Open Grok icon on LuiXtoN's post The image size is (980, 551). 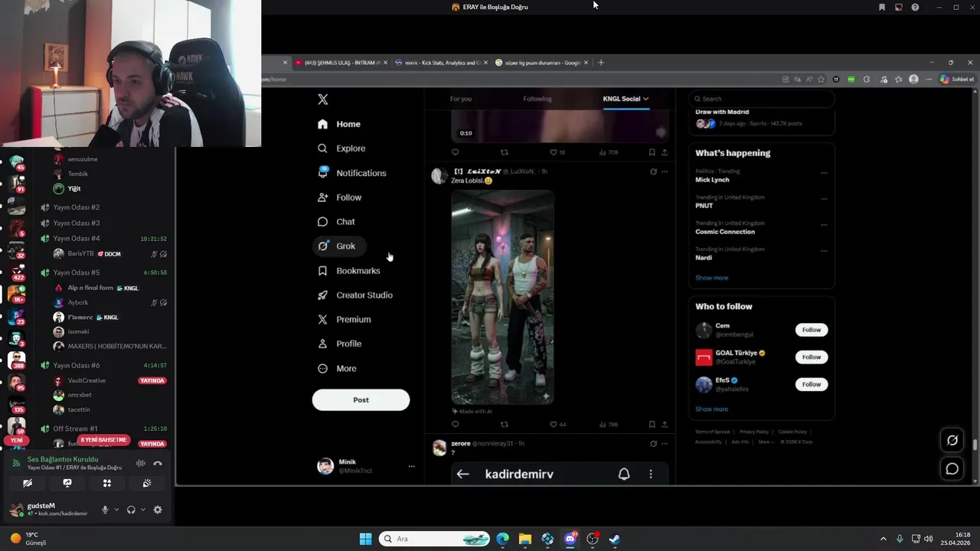(x=653, y=171)
